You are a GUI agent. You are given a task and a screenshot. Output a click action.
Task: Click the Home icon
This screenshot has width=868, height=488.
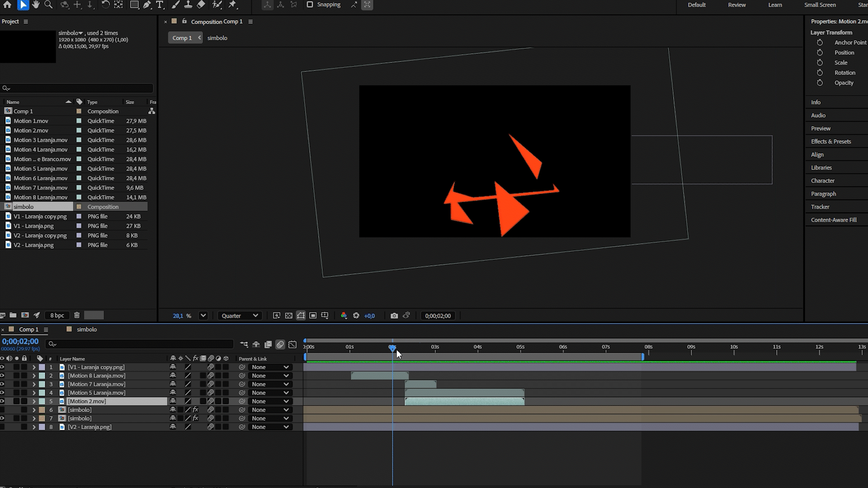[8, 5]
